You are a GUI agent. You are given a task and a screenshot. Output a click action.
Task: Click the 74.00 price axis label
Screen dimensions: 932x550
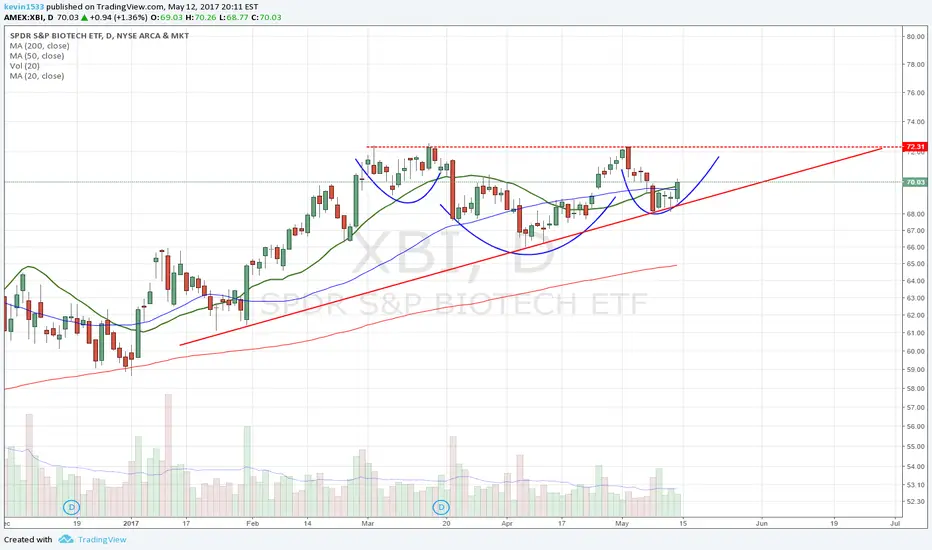point(915,122)
